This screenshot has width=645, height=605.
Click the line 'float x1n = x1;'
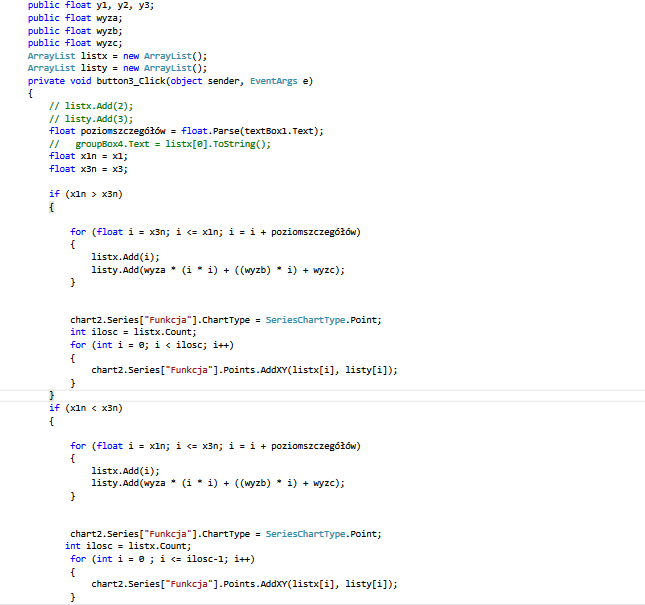pos(88,156)
